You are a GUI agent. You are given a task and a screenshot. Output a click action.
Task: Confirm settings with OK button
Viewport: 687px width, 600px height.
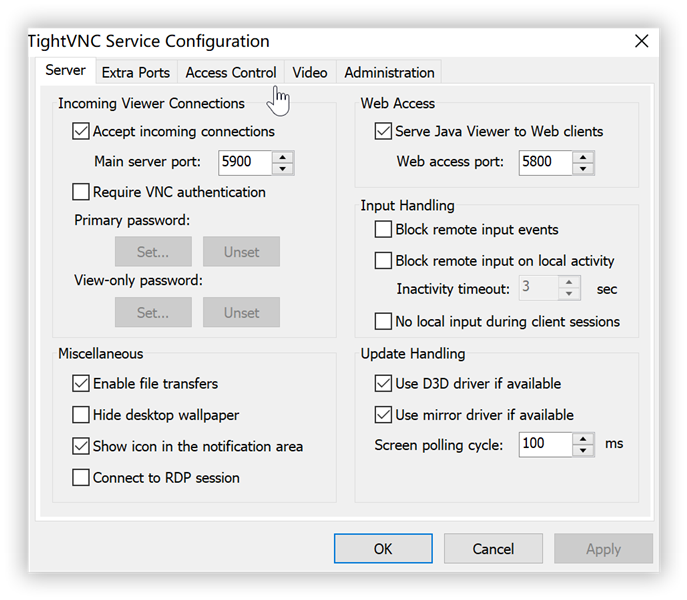click(383, 548)
